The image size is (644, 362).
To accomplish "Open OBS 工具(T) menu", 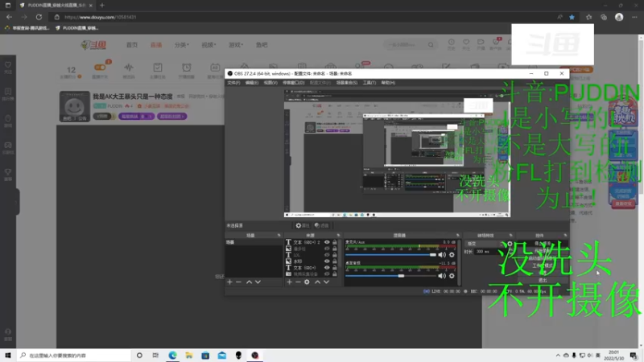I will [x=369, y=83].
